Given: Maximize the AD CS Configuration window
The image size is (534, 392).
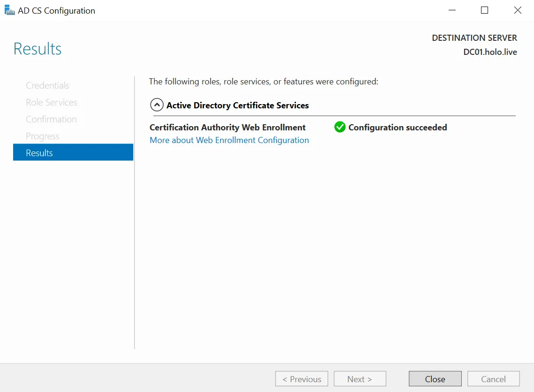Looking at the screenshot, I should 484,10.
